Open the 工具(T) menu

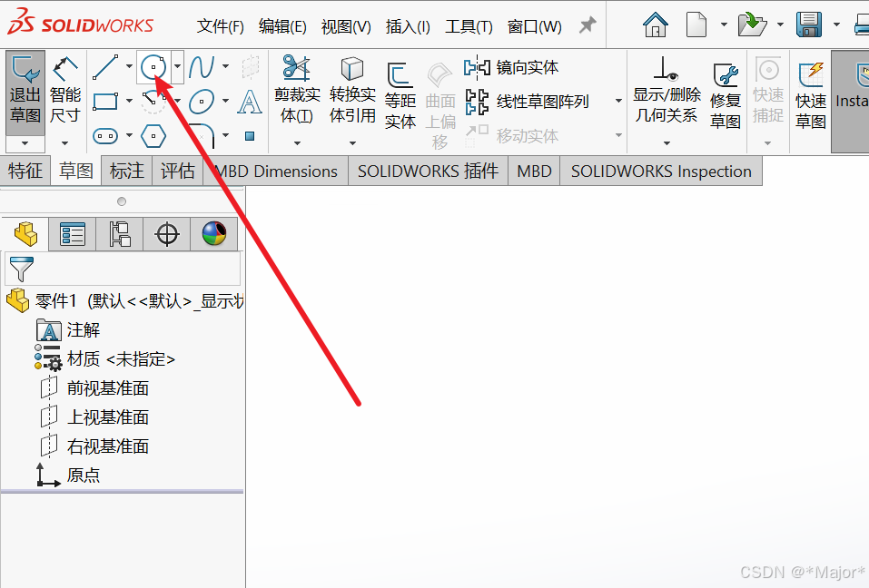coord(469,26)
